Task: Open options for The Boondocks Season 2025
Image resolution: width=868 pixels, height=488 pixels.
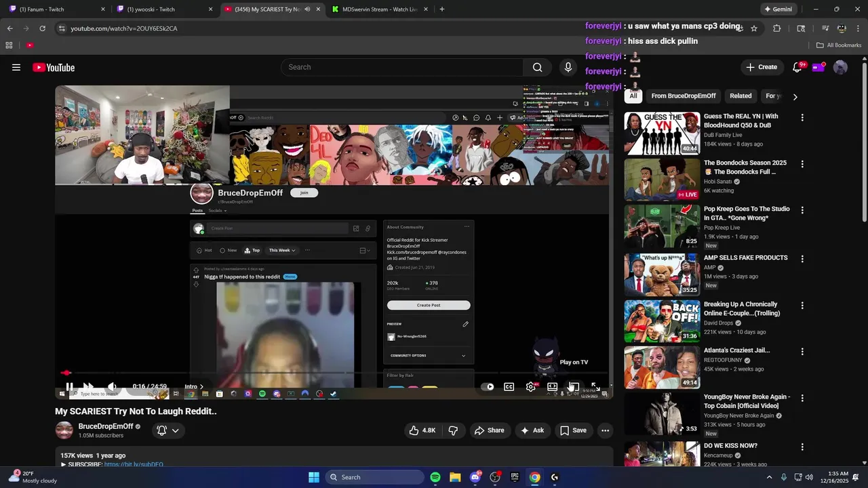Action: [x=802, y=164]
